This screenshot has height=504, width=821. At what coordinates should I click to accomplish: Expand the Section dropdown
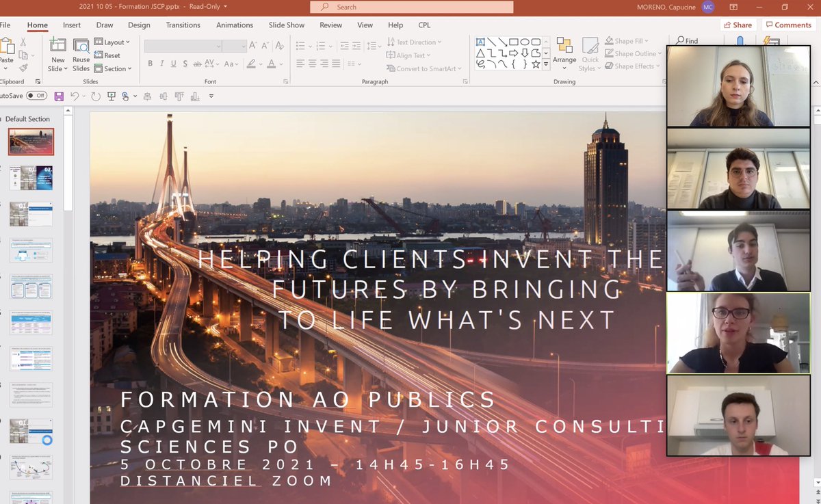pos(112,68)
